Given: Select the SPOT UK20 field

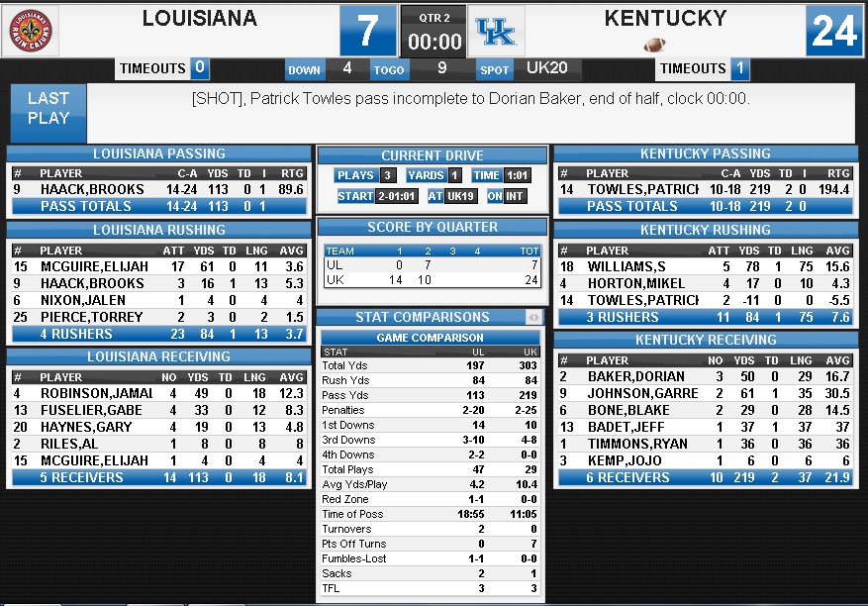Looking at the screenshot, I should coord(530,69).
